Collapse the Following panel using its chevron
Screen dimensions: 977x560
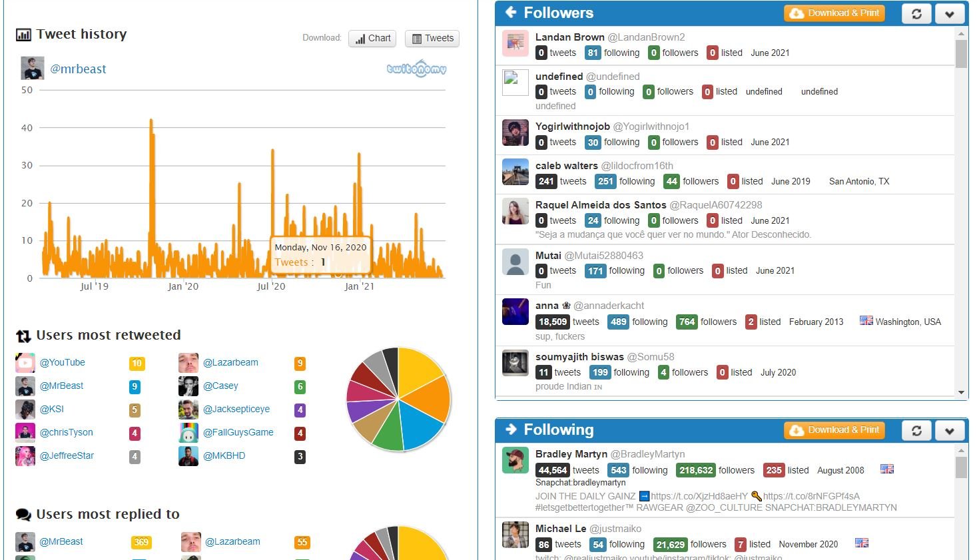(950, 430)
